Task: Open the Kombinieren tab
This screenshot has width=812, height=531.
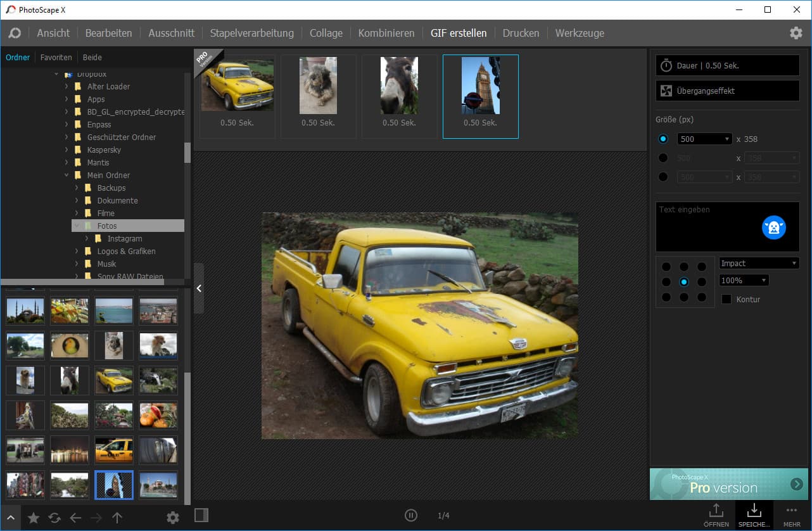Action: pos(386,33)
